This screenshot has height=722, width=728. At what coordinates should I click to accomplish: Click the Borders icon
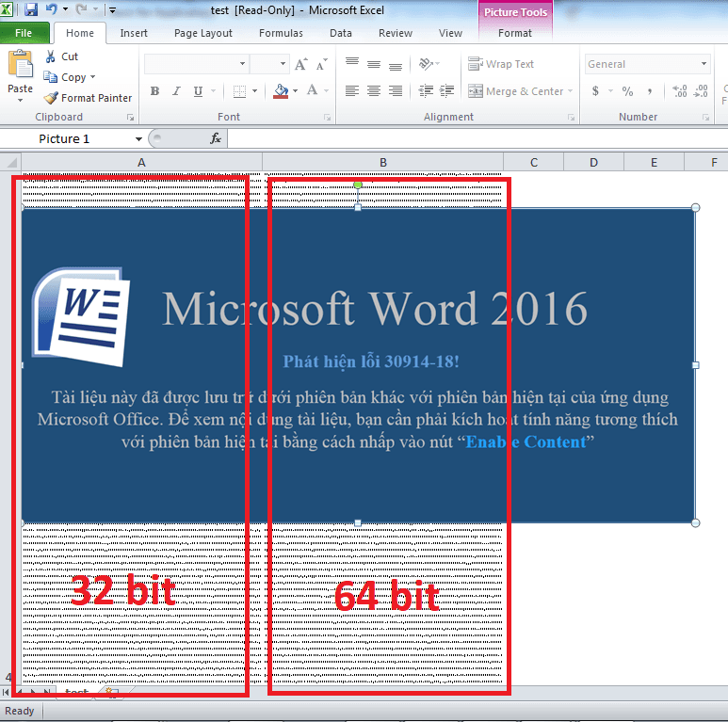coord(239,91)
